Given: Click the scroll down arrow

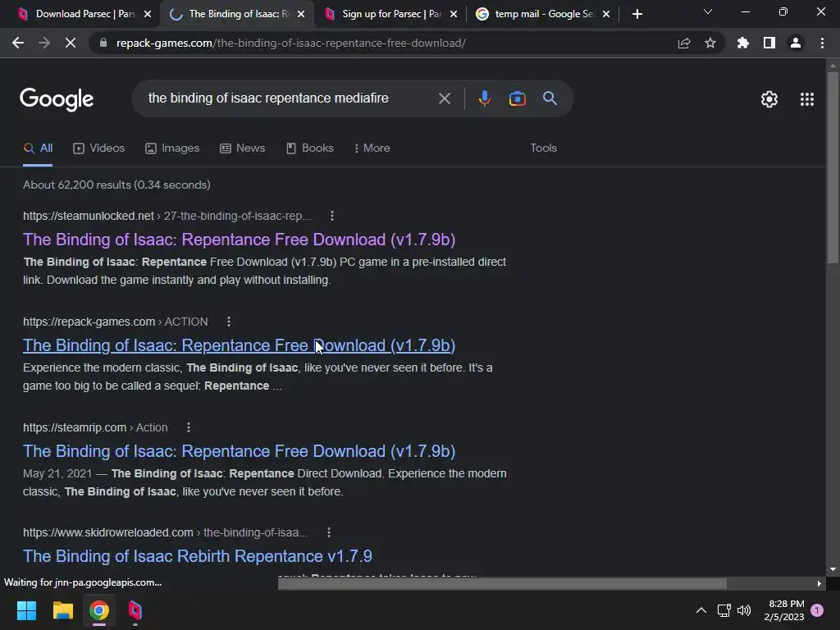Looking at the screenshot, I should tap(833, 569).
